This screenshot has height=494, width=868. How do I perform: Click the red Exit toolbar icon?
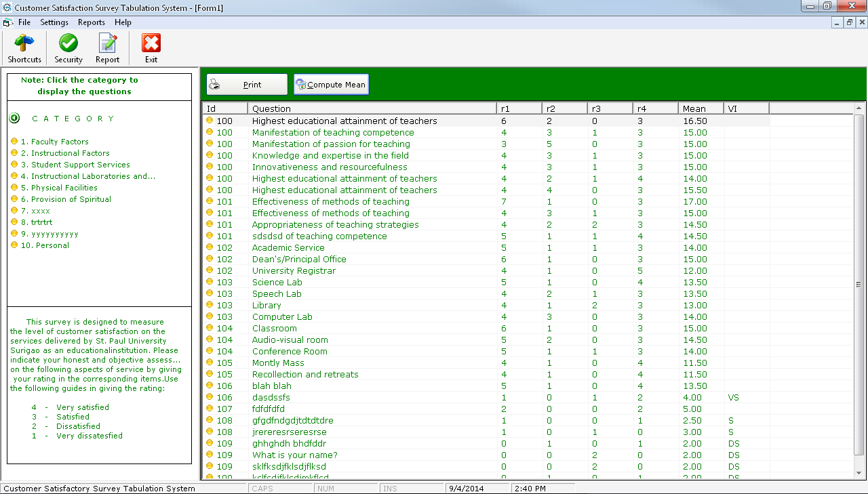point(150,42)
